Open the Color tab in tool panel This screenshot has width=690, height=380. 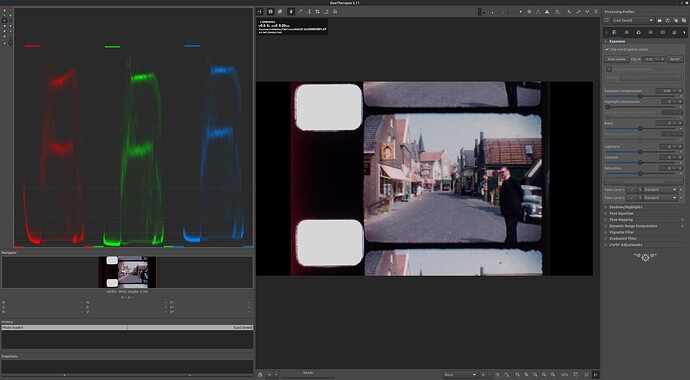(x=639, y=32)
